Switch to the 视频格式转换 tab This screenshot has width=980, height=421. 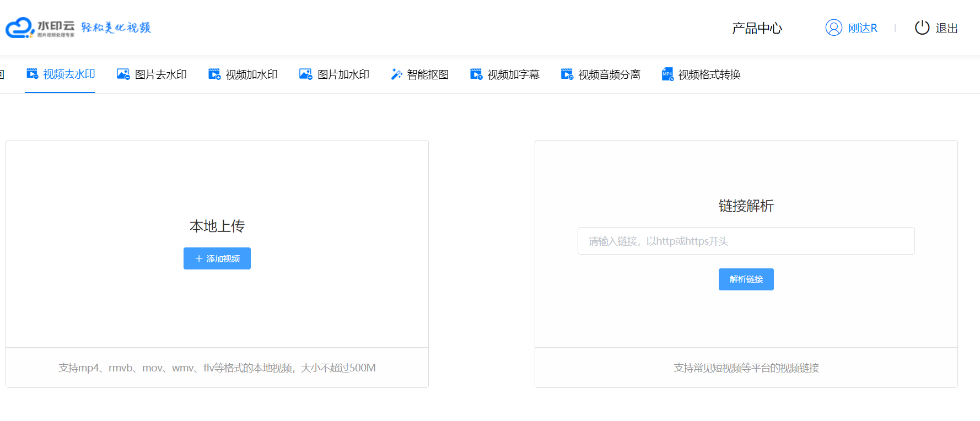(x=709, y=74)
